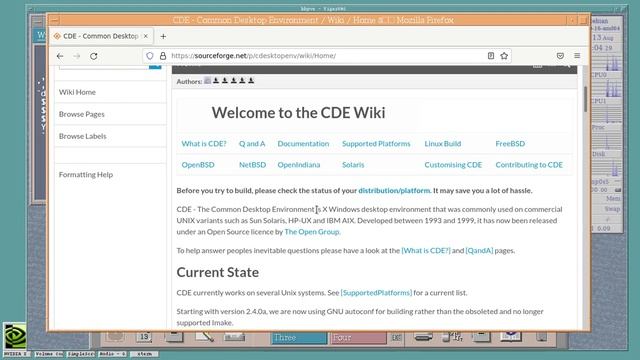Click the NVIDIA desktop icon at bottom left
Image resolution: width=640 pixels, height=360 pixels.
point(15,336)
